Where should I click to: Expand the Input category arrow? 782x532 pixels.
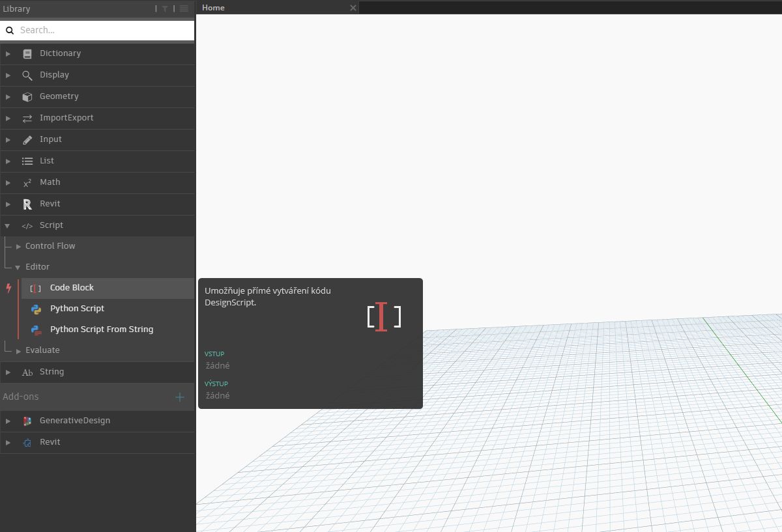8,139
